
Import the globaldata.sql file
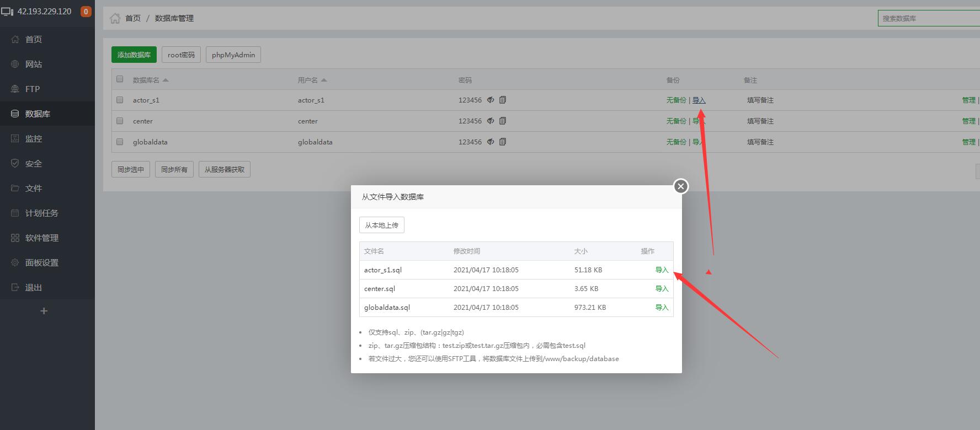[662, 308]
